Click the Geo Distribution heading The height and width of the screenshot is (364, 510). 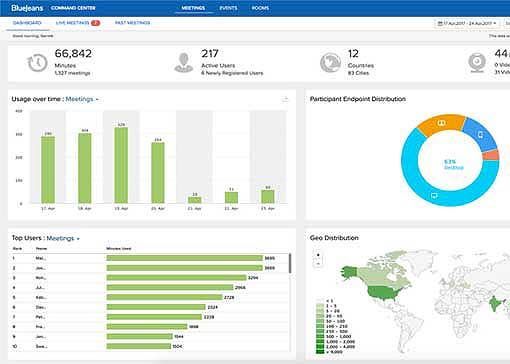pos(334,238)
